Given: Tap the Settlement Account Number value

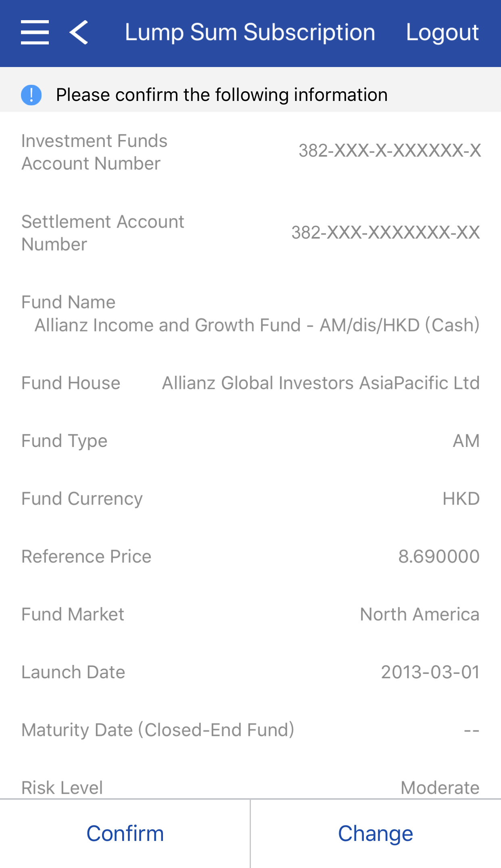Looking at the screenshot, I should tap(385, 233).
